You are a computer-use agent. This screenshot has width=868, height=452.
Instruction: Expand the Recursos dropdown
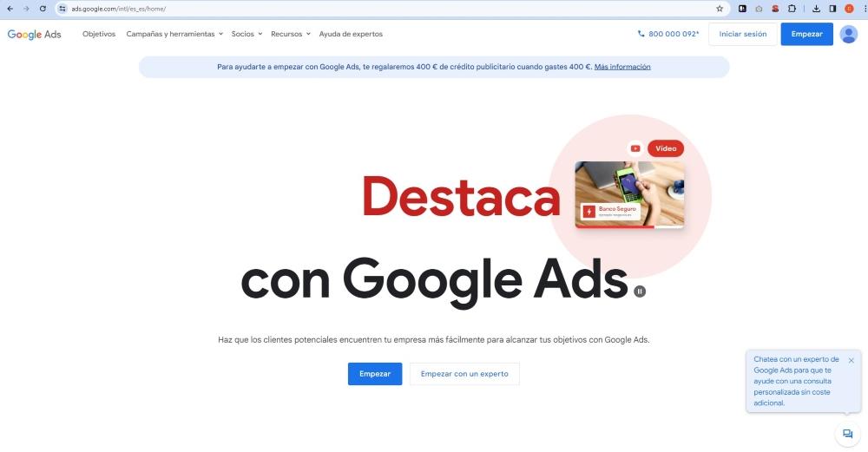coord(291,34)
